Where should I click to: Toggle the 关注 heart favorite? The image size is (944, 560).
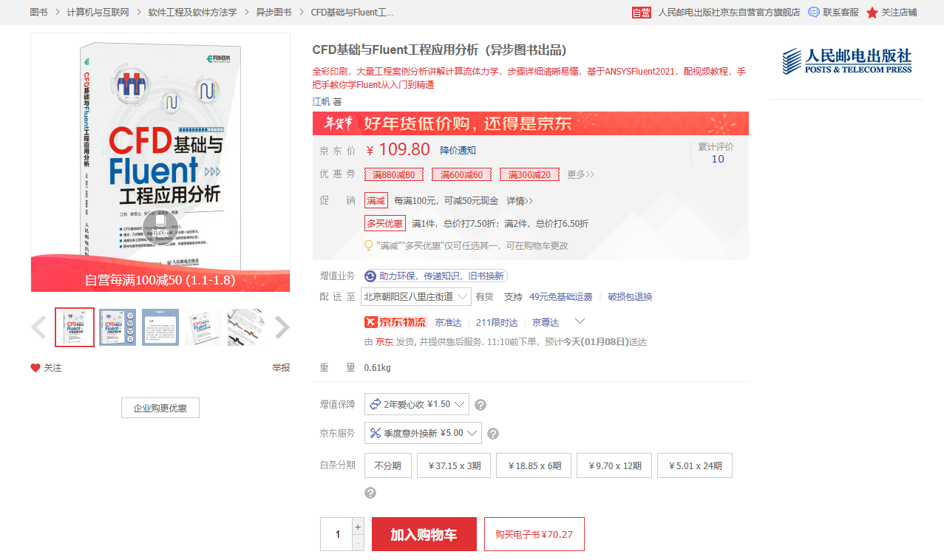click(x=35, y=367)
